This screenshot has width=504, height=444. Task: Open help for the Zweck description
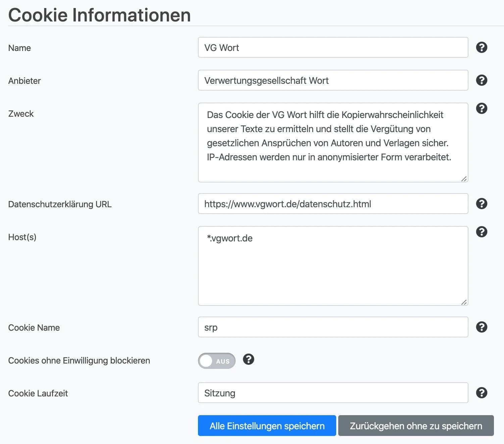point(482,108)
